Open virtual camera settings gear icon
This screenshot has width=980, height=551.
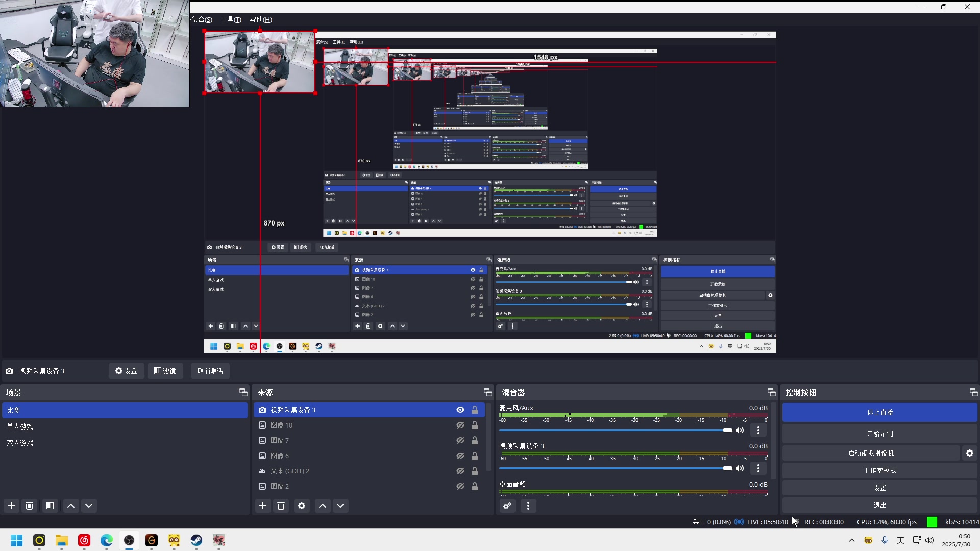[970, 453]
